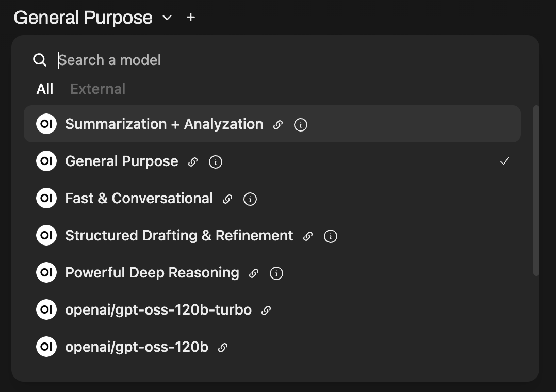The height and width of the screenshot is (392, 556).
Task: Click link icon beside Powerful Deep Reasoning
Action: [254, 273]
